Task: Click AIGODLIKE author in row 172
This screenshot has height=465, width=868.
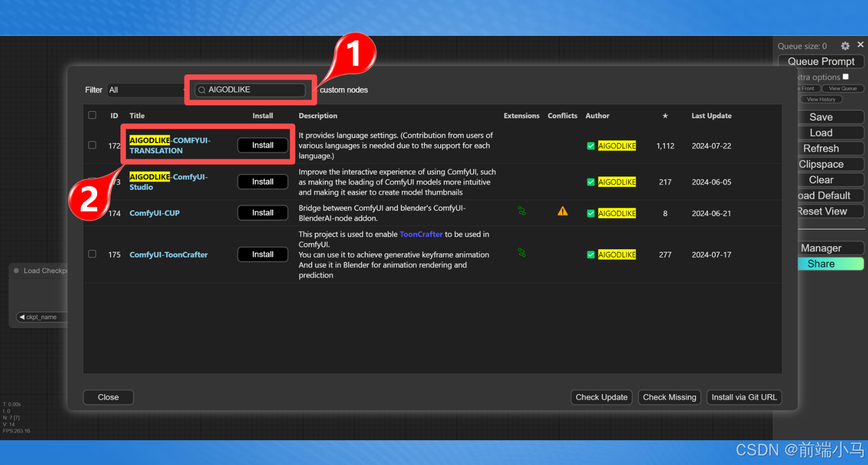Action: click(x=617, y=146)
